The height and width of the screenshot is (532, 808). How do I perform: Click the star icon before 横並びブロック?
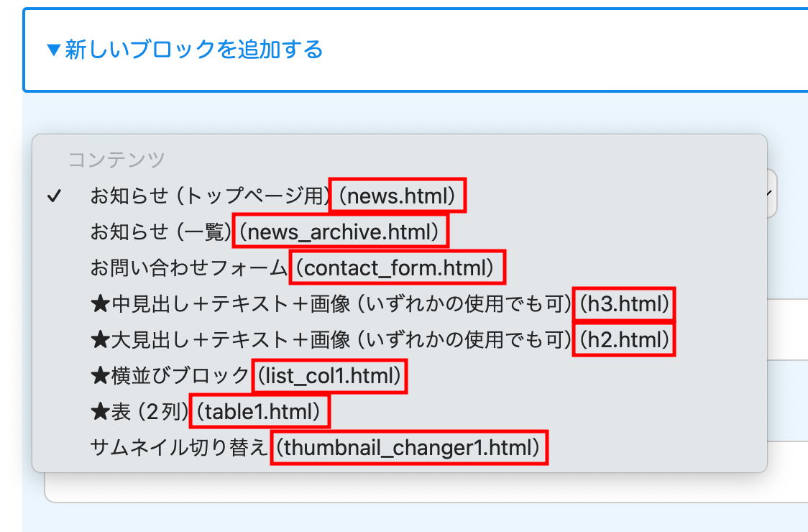(100, 376)
